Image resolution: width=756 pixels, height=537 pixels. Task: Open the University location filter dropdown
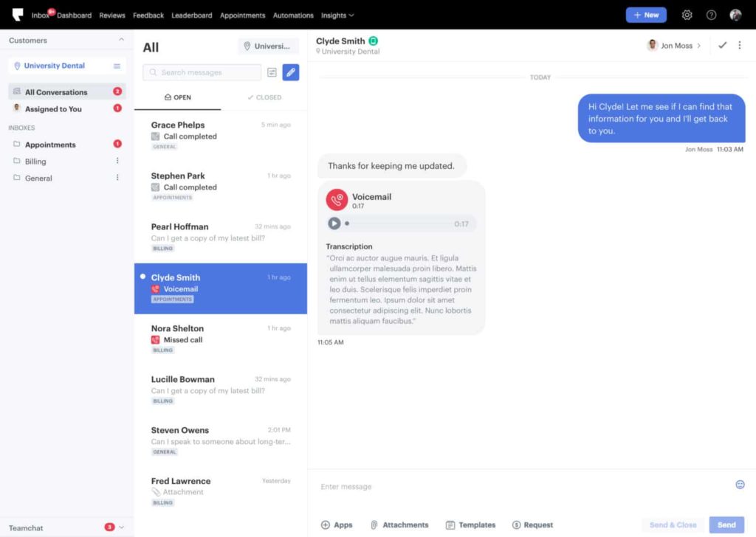[x=268, y=46]
